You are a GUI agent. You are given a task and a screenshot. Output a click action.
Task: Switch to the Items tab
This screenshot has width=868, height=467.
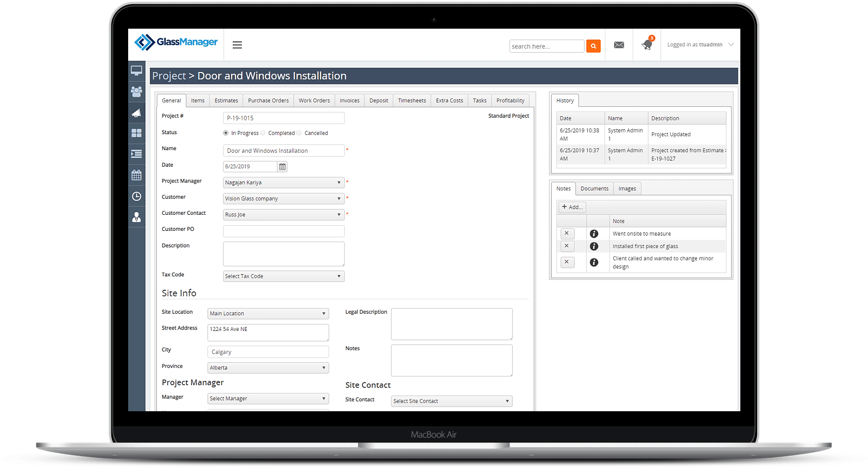197,101
